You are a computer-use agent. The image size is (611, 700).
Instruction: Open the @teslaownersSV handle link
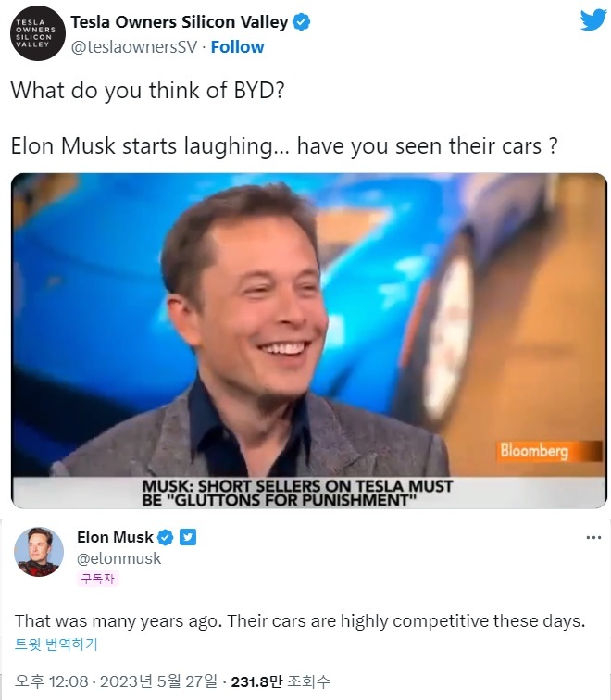(x=134, y=47)
